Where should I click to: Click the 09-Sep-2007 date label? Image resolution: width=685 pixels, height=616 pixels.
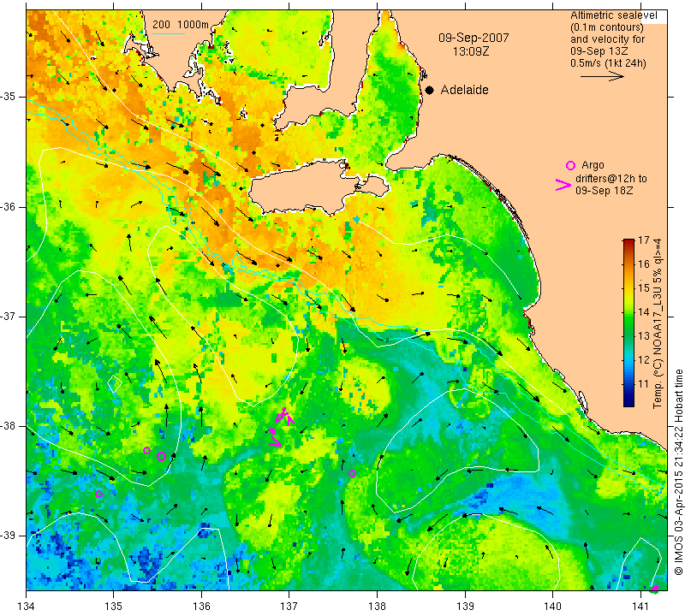coord(474,38)
